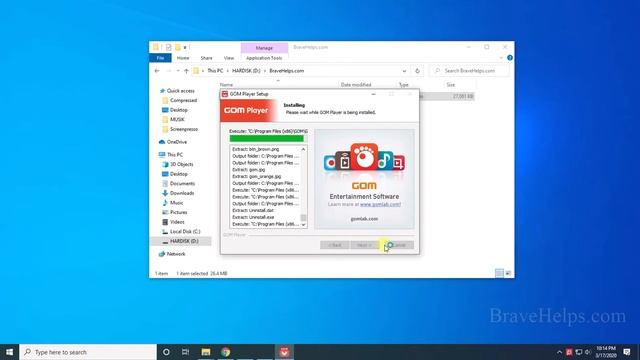The width and height of the screenshot is (640, 360).
Task: Open Music under This PC
Action: (176, 202)
